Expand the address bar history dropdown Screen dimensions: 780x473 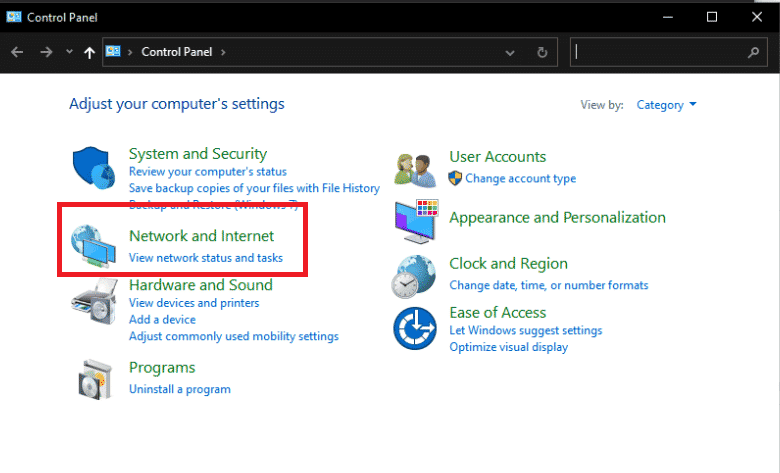[x=510, y=52]
